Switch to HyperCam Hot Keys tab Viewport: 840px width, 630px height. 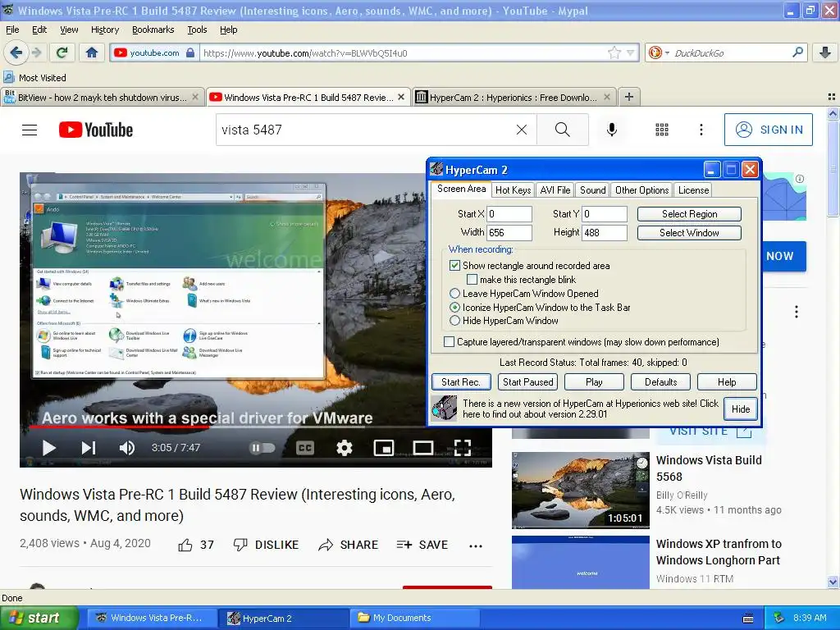click(x=513, y=189)
